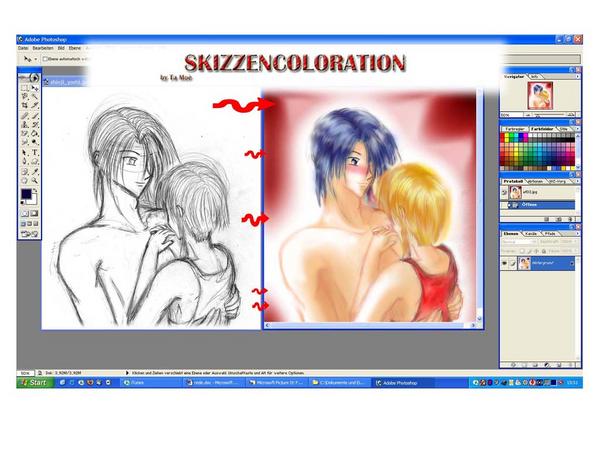The height and width of the screenshot is (450, 600).
Task: Select the Hand tool
Action: [x=24, y=180]
